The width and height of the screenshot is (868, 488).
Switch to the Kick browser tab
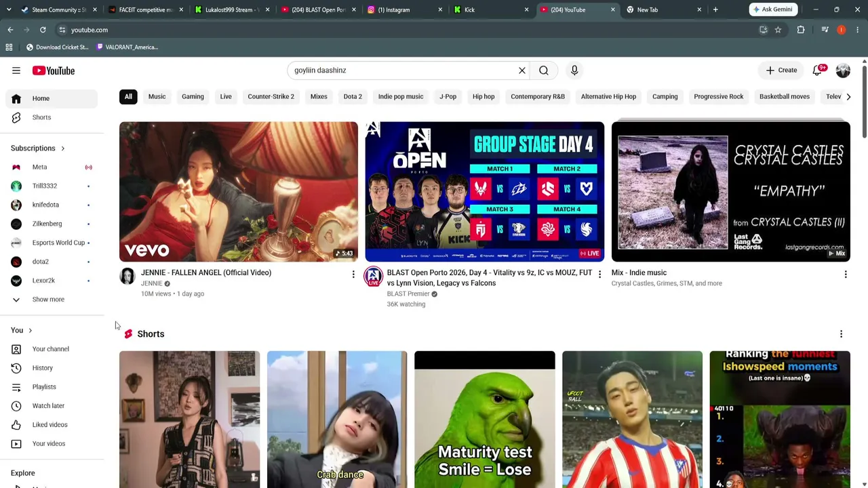click(x=492, y=9)
